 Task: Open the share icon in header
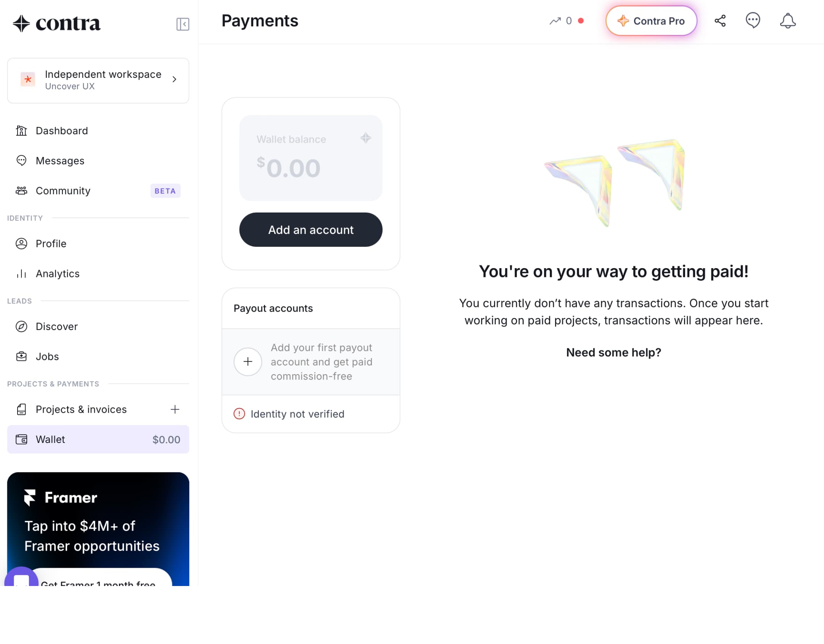(720, 21)
